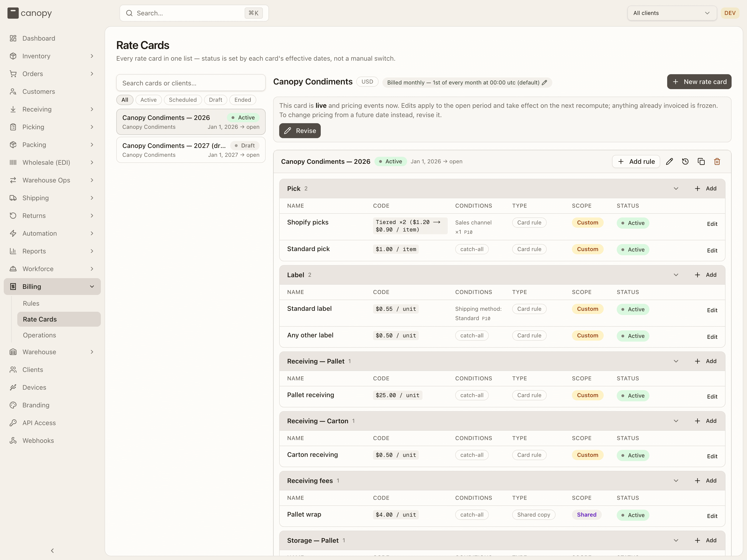Open the rate card history icon
The height and width of the screenshot is (560, 747).
685,162
